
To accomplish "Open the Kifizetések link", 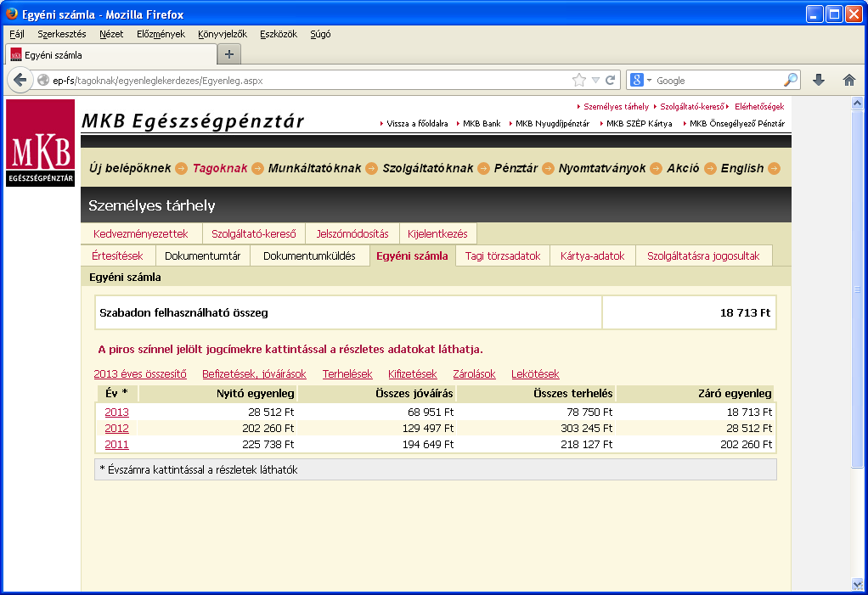I will [413, 373].
